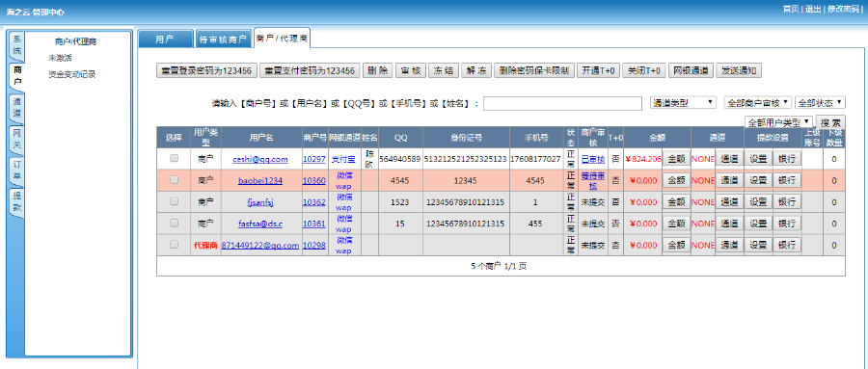Focus the merchant search input field
This screenshot has width=868, height=369.
coord(562,103)
